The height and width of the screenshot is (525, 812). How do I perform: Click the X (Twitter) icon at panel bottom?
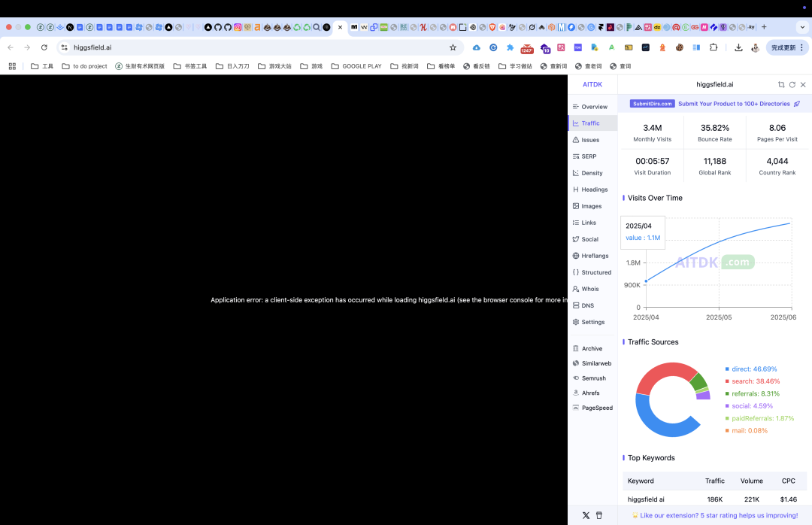click(x=586, y=516)
